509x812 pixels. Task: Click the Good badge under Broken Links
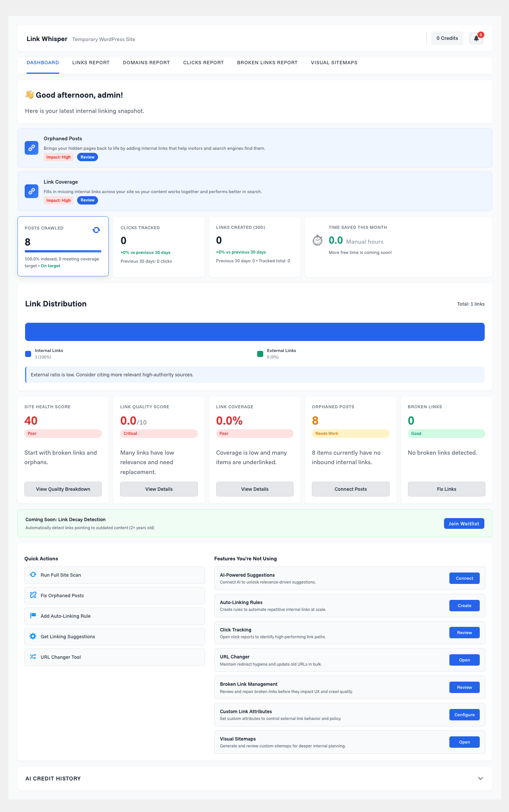pos(447,433)
